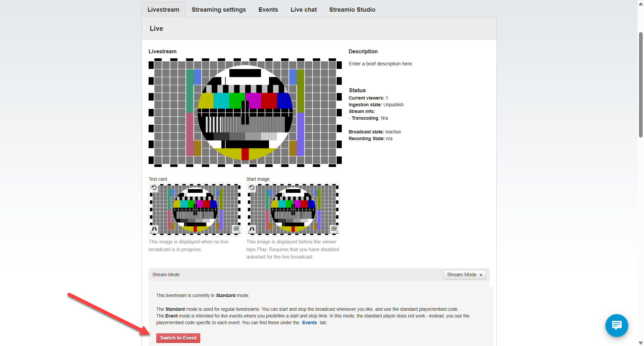Open image gallery icon on Test card
Image resolution: width=644 pixels, height=346 pixels.
(236, 229)
